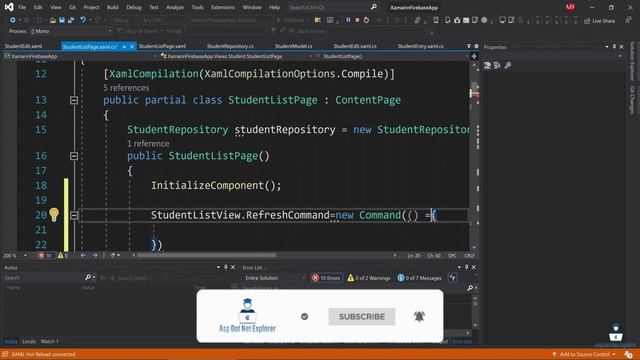
Task: Show Properties in Categorized view
Action: tap(487, 65)
